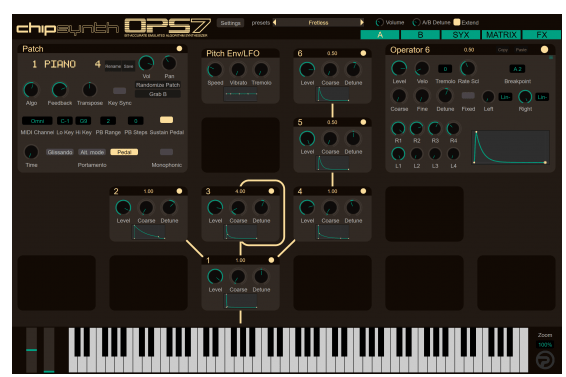
Task: Click the Patch Pan knob
Action: pyautogui.click(x=169, y=63)
